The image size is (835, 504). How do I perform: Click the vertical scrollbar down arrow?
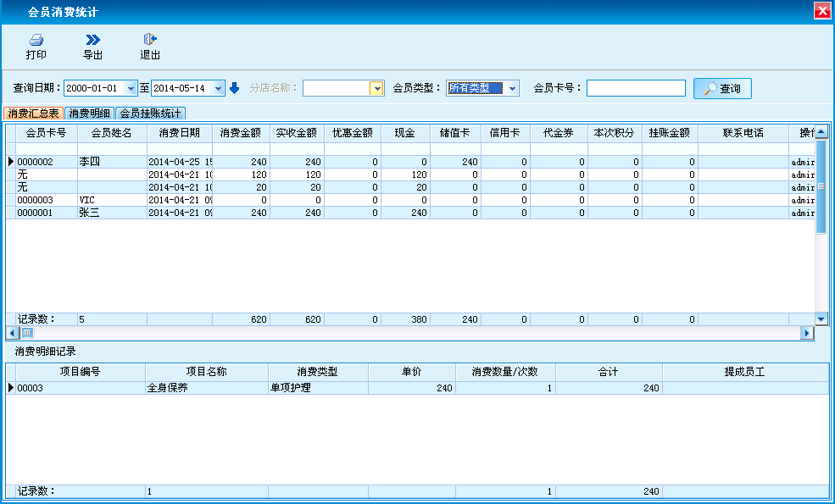click(821, 318)
